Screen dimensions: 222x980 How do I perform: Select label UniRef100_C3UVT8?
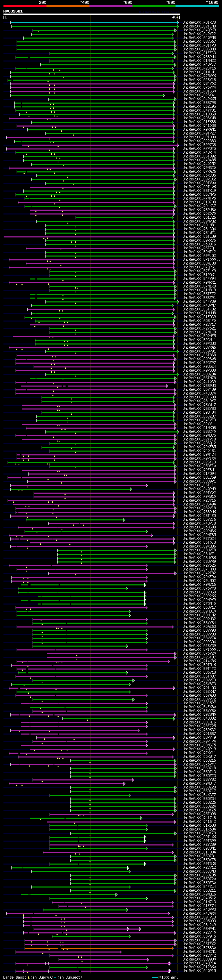point(199,550)
